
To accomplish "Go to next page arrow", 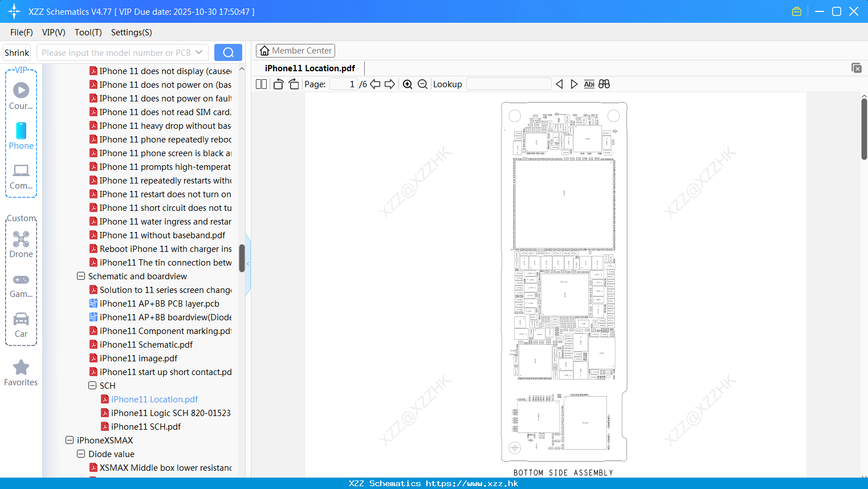I will point(390,84).
